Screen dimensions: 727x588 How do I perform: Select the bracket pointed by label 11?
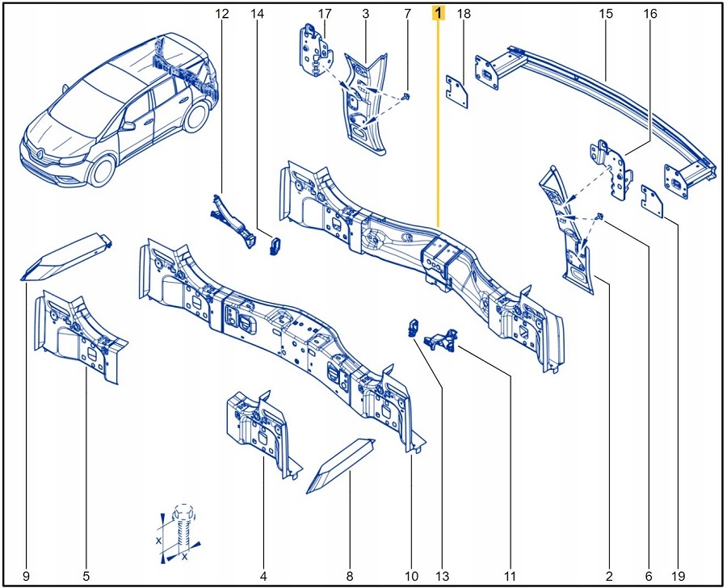point(441,339)
